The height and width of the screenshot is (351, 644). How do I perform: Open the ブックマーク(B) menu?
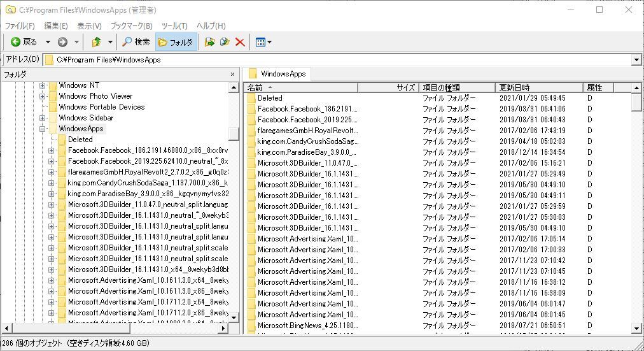click(132, 26)
